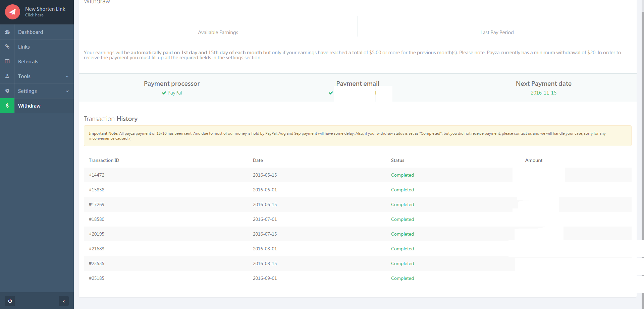The height and width of the screenshot is (309, 644).
Task: Open the Dashboard menu item
Action: click(x=31, y=32)
